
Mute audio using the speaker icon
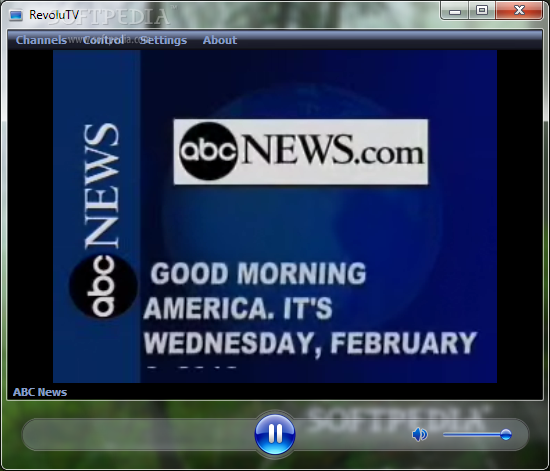point(420,435)
